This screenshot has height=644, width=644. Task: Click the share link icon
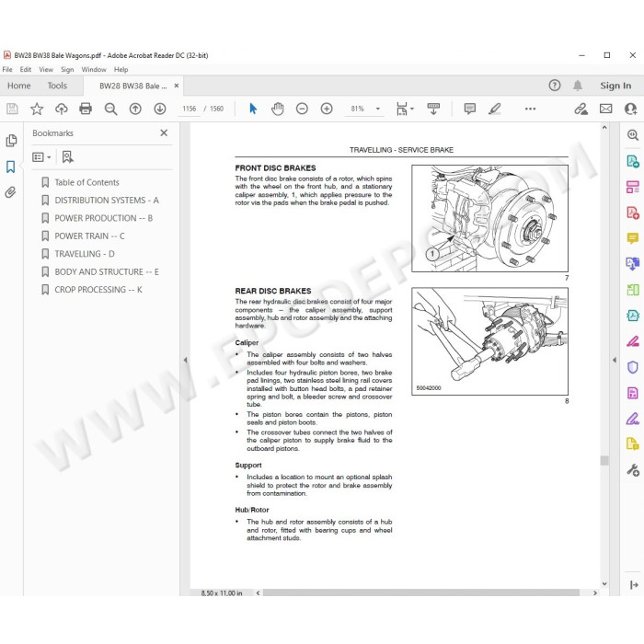point(581,109)
